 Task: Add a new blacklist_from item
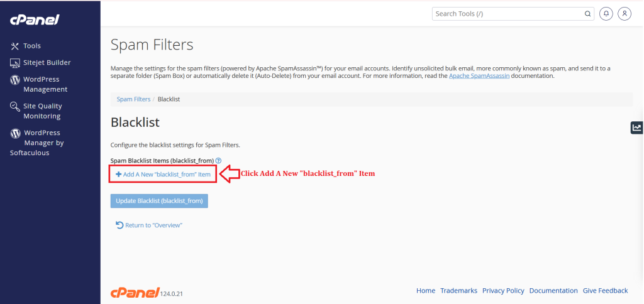(163, 175)
